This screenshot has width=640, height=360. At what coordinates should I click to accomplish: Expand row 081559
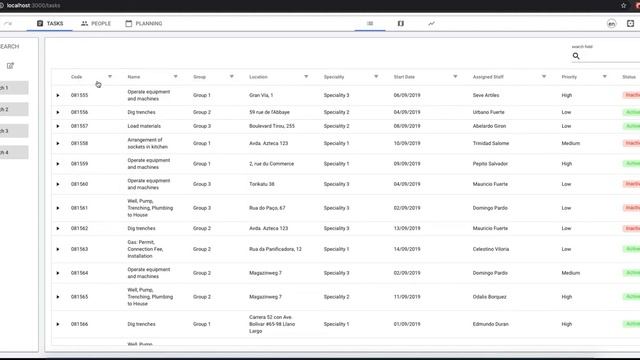click(x=58, y=164)
